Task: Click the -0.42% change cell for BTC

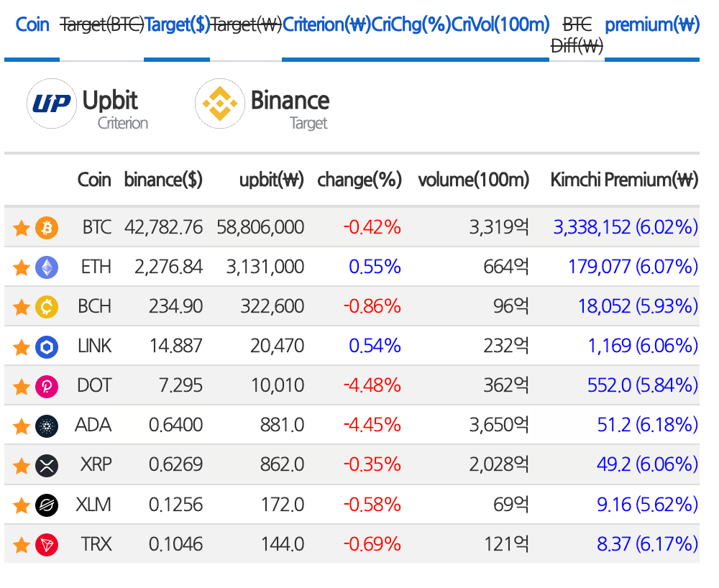Action: 373,226
